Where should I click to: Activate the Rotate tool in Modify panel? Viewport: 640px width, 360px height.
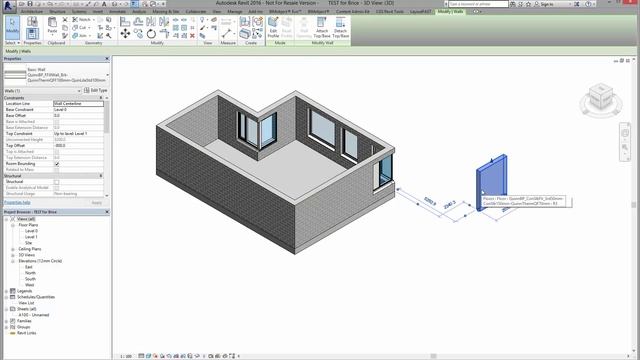[151, 34]
